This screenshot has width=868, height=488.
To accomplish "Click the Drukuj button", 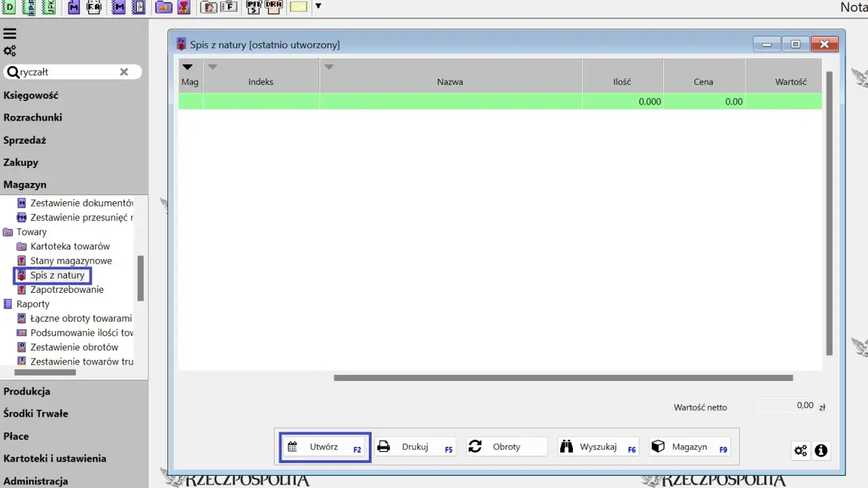I will coord(416,447).
